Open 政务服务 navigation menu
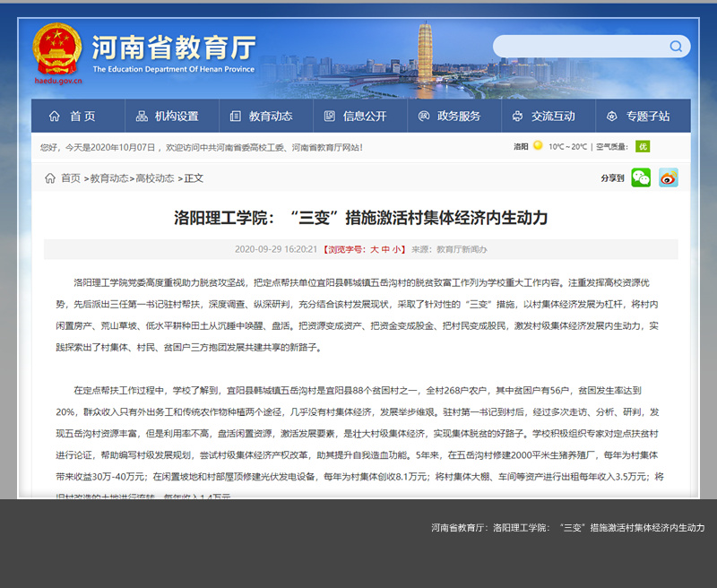This screenshot has width=717, height=588. pyautogui.click(x=449, y=117)
